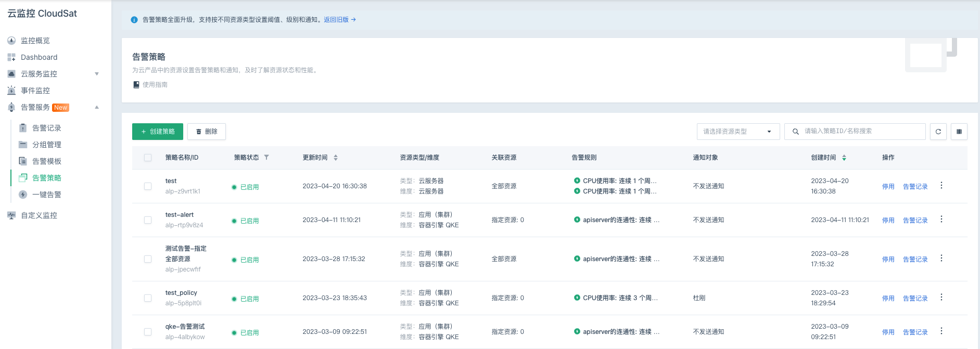Expand the 云服务监控 sidebar menu
Image resolution: width=980 pixels, height=349 pixels.
tap(97, 74)
